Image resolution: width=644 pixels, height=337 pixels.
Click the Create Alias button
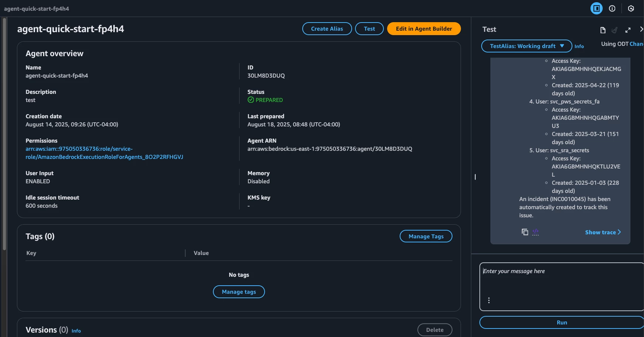click(327, 29)
